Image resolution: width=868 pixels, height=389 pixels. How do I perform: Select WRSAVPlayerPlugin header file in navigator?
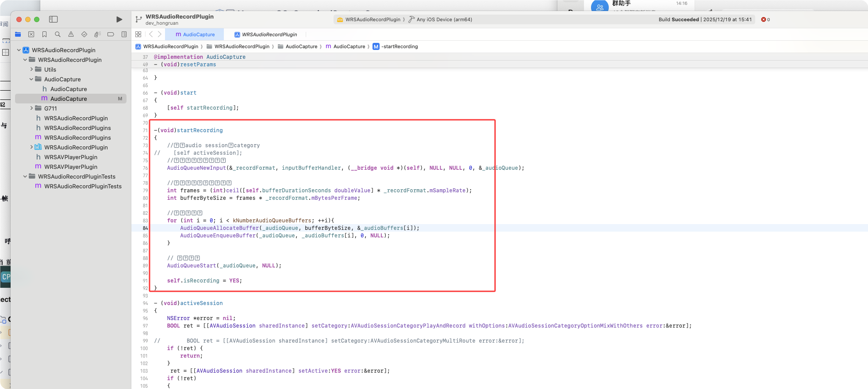tap(70, 157)
